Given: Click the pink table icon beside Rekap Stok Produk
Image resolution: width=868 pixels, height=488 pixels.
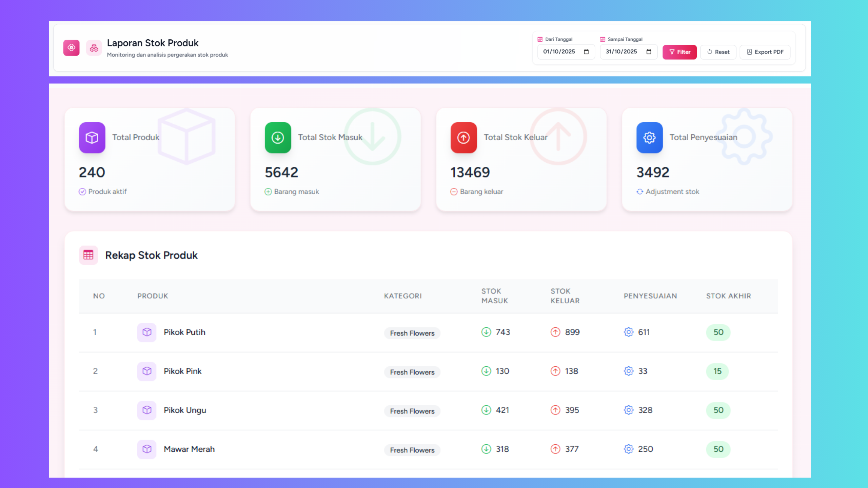Looking at the screenshot, I should [88, 255].
